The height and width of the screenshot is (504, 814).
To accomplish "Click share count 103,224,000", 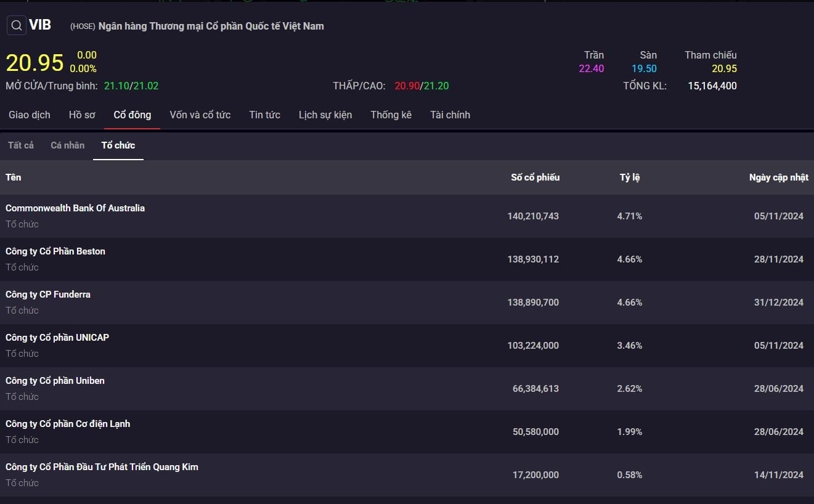I will [x=533, y=346].
